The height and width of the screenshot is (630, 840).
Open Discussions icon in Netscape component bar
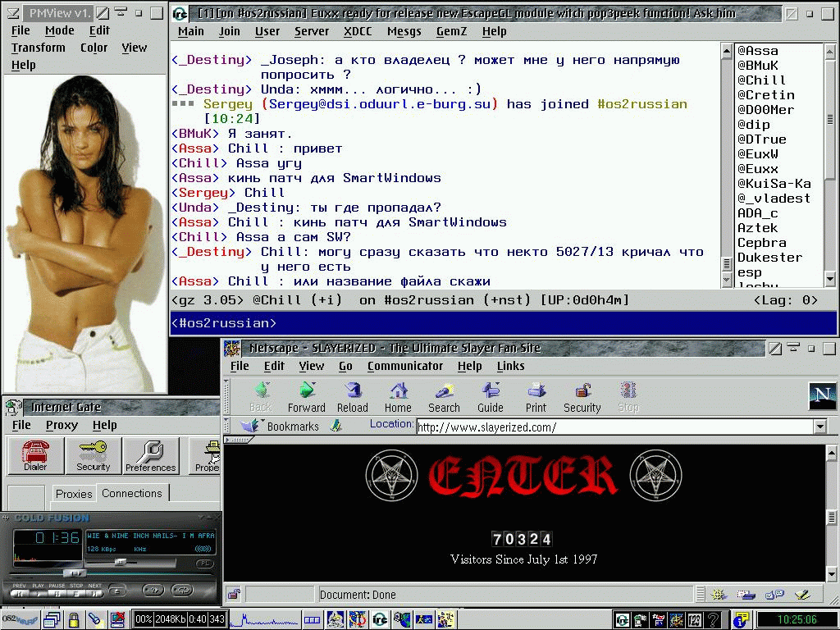(774, 594)
